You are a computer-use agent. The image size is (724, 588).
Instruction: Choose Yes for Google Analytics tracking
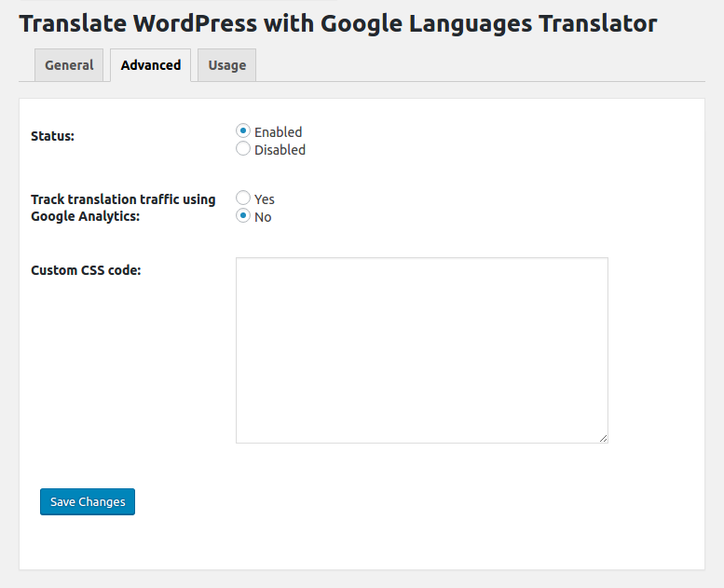pyautogui.click(x=243, y=198)
